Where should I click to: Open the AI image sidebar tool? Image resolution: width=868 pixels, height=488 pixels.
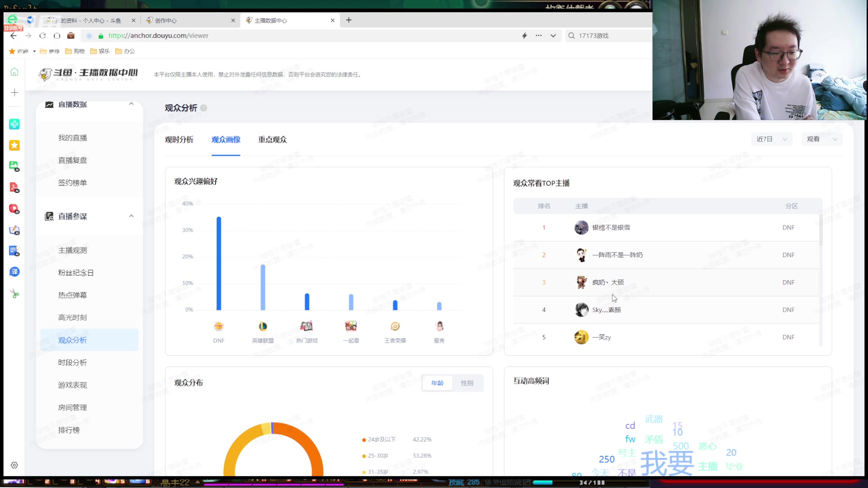(x=14, y=166)
